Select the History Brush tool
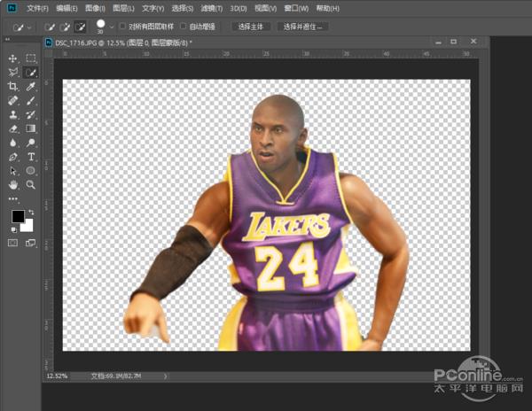The image size is (532, 411). (31, 114)
